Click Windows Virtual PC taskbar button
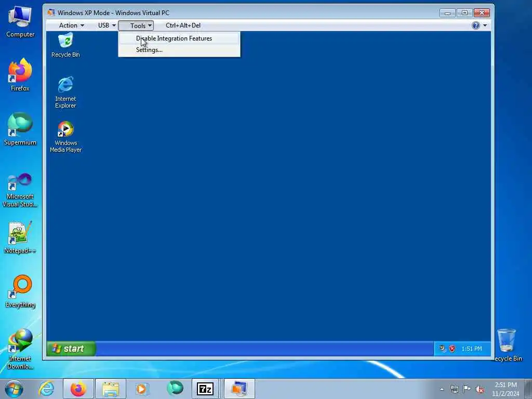The image size is (532, 399). pos(239,389)
